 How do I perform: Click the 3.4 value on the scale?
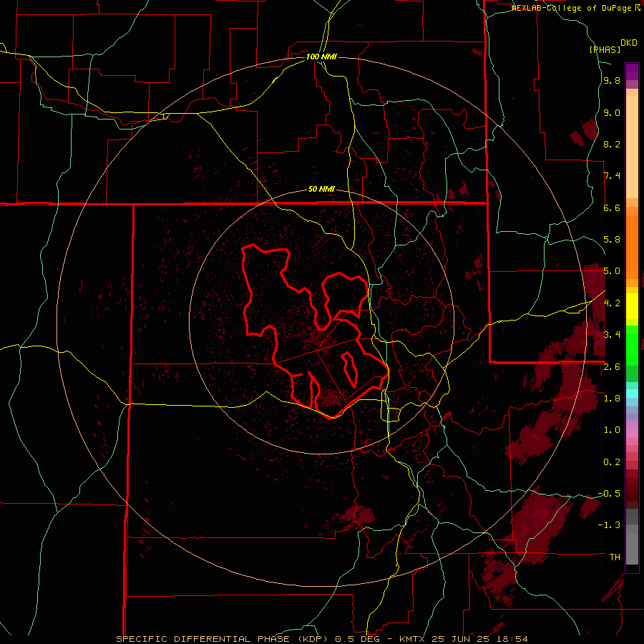pyautogui.click(x=612, y=335)
